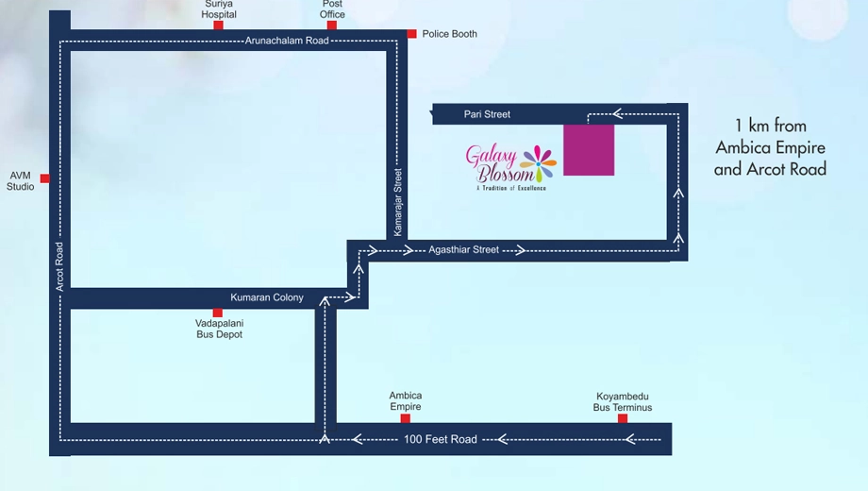Click the direction arrow on Pari Street

point(618,114)
